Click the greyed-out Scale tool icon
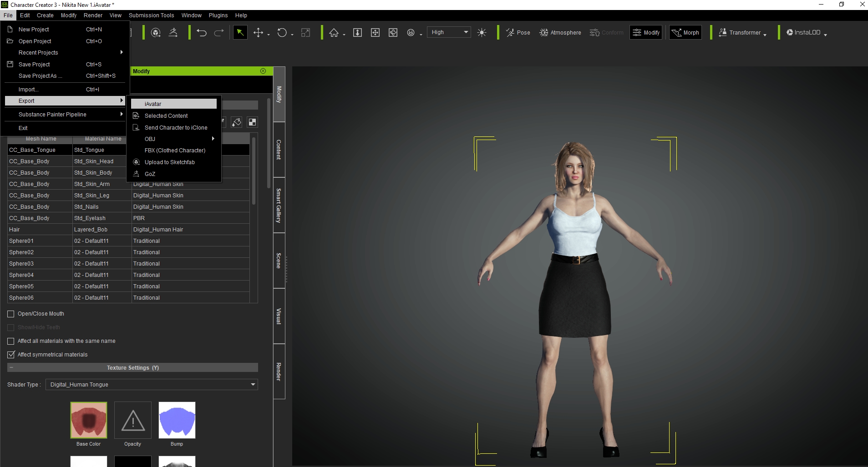This screenshot has width=868, height=467. pyautogui.click(x=306, y=32)
